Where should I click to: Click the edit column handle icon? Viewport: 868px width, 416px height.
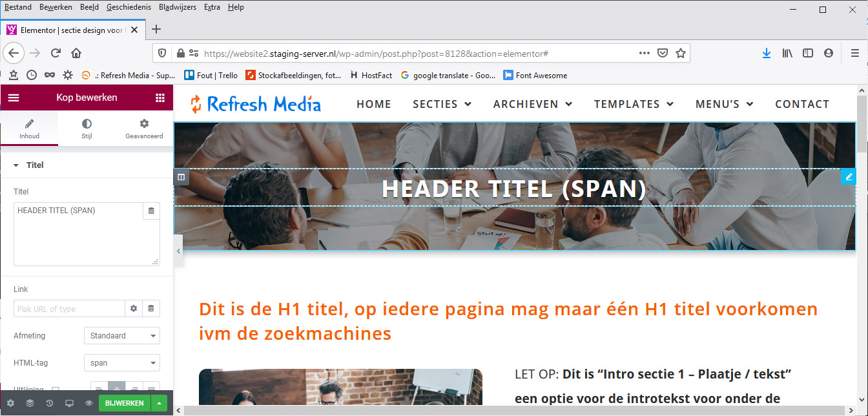point(181,176)
